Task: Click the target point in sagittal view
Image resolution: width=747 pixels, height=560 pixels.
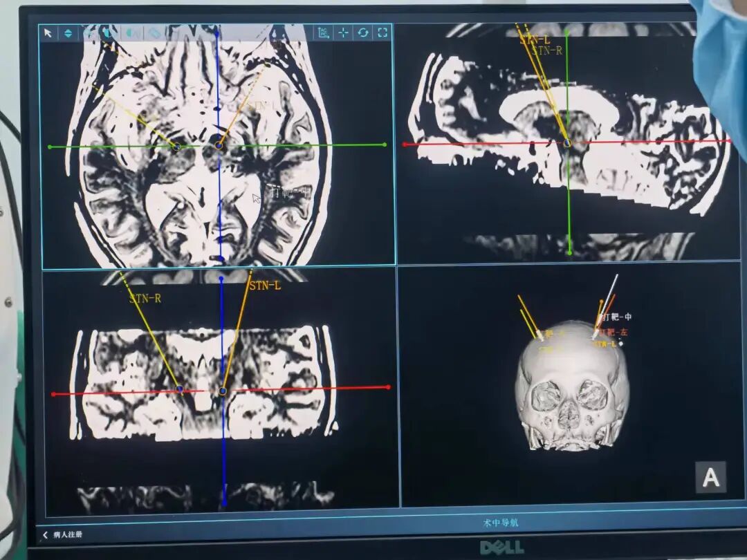Action: (x=567, y=143)
